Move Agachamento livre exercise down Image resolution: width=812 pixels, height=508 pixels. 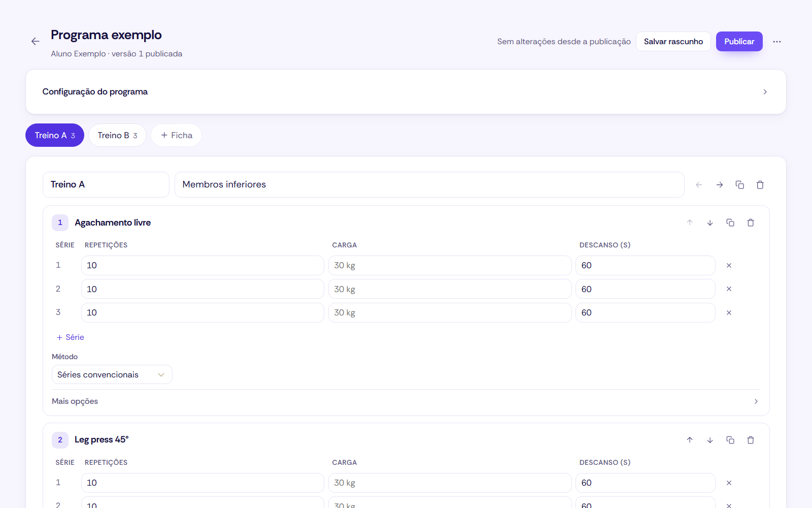point(710,223)
